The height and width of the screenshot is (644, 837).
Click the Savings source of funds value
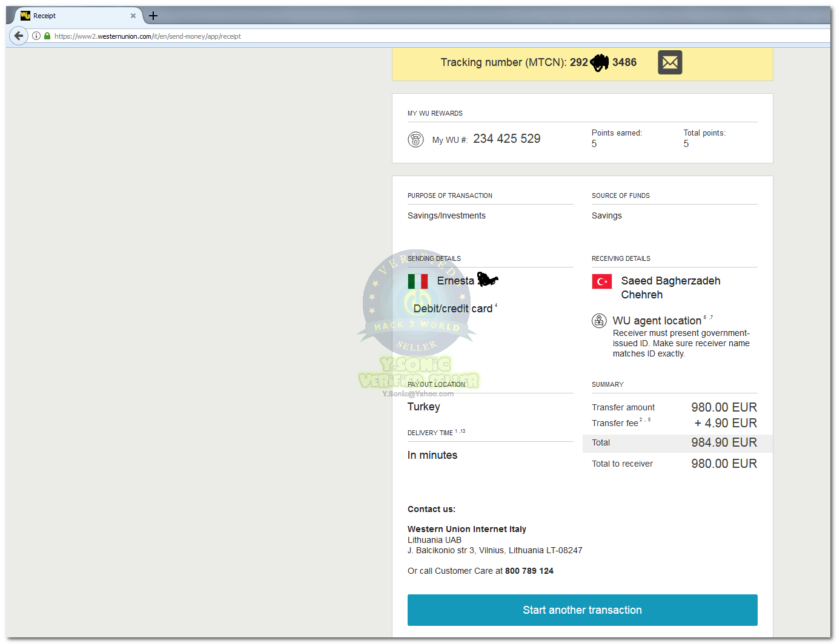click(607, 215)
